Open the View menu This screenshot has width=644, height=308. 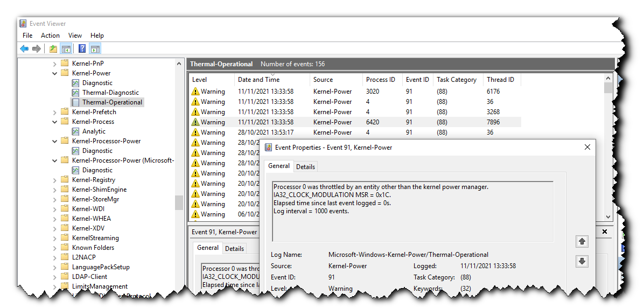(75, 36)
